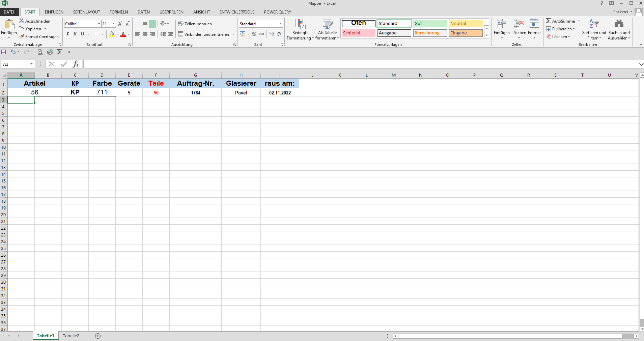The height and width of the screenshot is (341, 644).
Task: Open AutoSumme dropdown arrow
Action: click(579, 21)
